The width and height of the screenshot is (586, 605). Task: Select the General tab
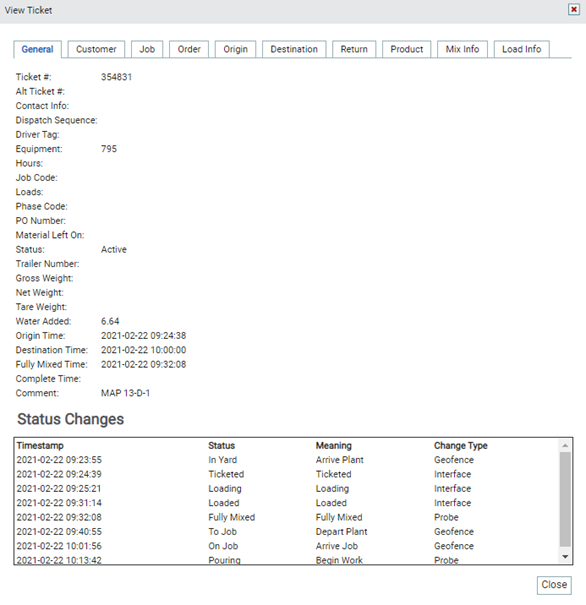(x=37, y=49)
